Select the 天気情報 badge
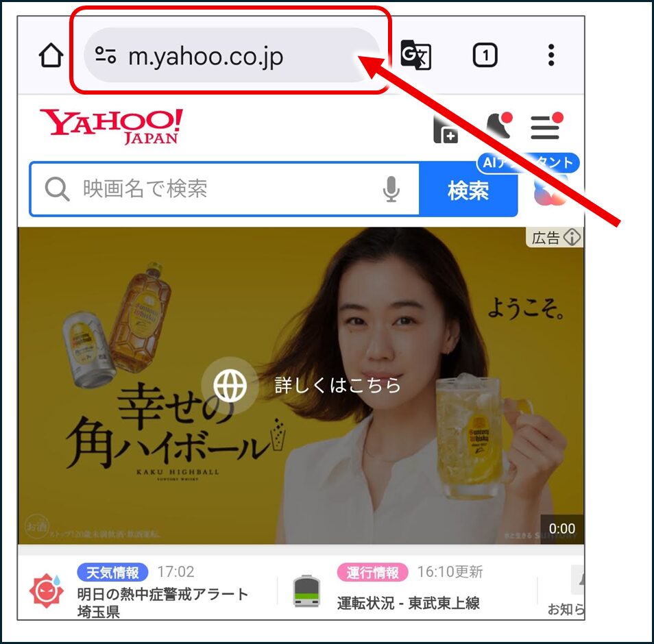 point(112,572)
